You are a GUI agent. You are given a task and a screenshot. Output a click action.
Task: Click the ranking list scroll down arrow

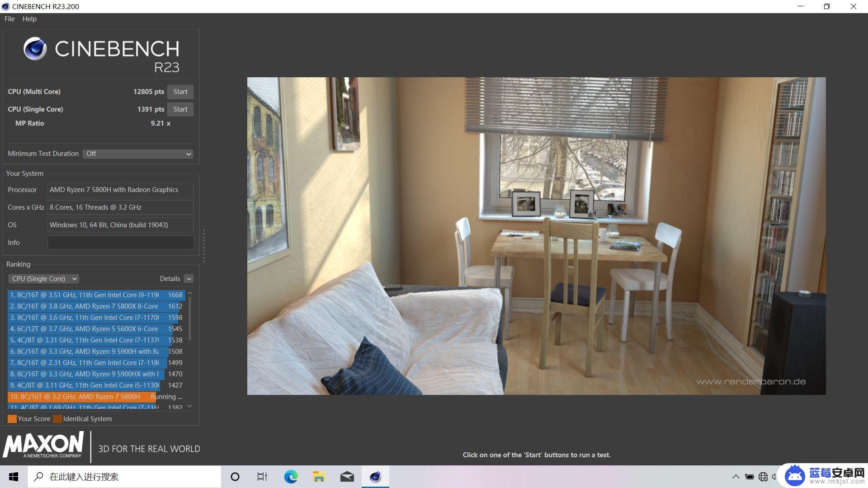(x=190, y=406)
